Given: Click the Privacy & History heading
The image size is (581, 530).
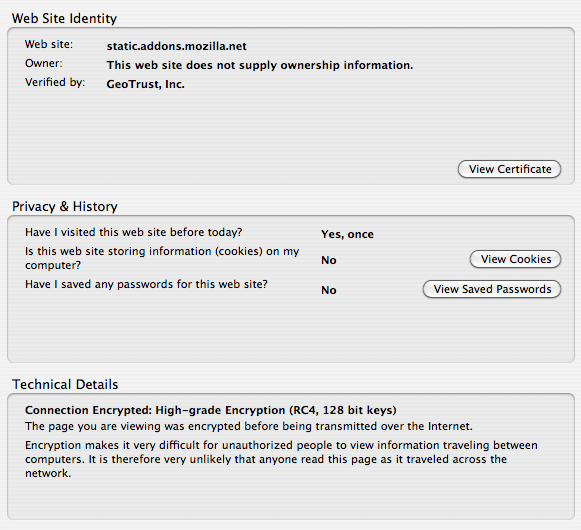Looking at the screenshot, I should [x=65, y=206].
